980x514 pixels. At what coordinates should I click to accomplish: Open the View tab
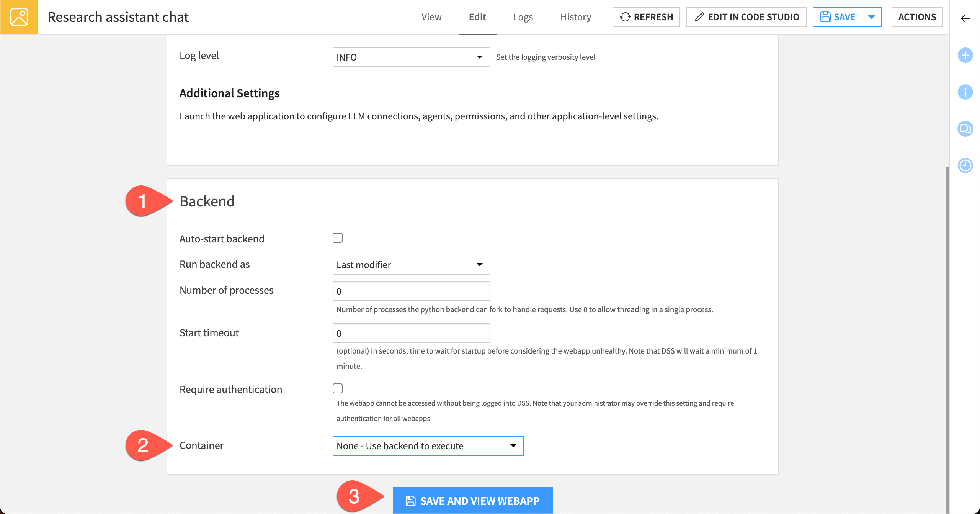(431, 17)
